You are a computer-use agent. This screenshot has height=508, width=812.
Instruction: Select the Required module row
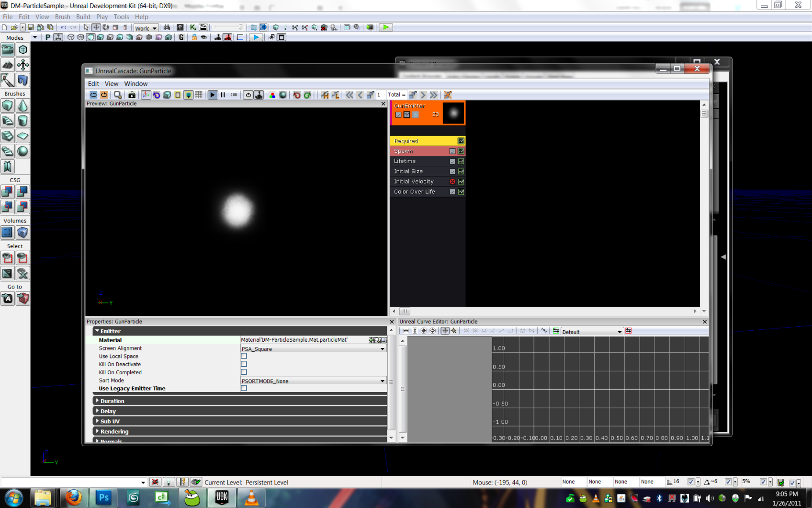pos(428,141)
